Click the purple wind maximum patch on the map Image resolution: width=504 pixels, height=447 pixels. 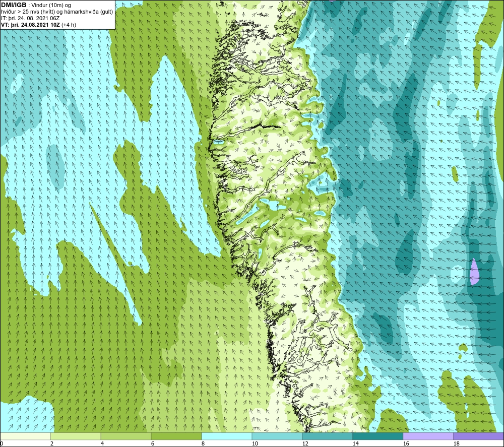474,272
